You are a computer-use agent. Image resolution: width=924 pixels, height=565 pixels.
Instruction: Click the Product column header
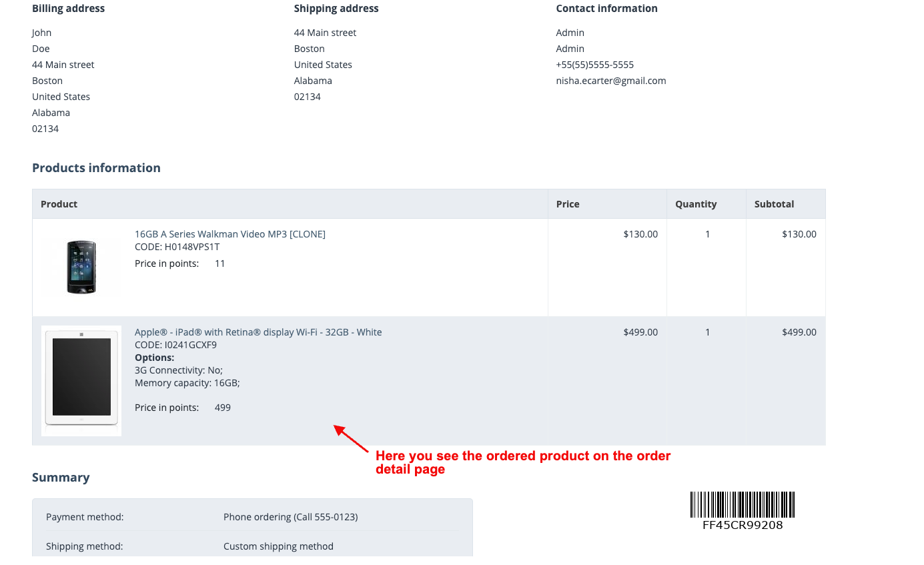[x=59, y=204]
